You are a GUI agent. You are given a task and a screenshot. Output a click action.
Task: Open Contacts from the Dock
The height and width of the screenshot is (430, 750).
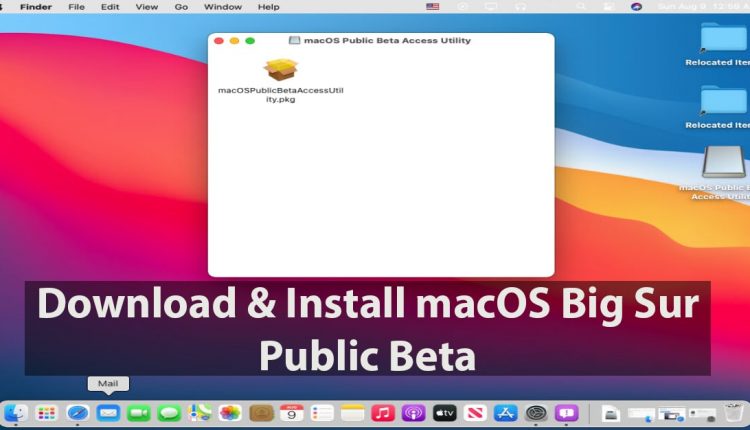coord(261,413)
